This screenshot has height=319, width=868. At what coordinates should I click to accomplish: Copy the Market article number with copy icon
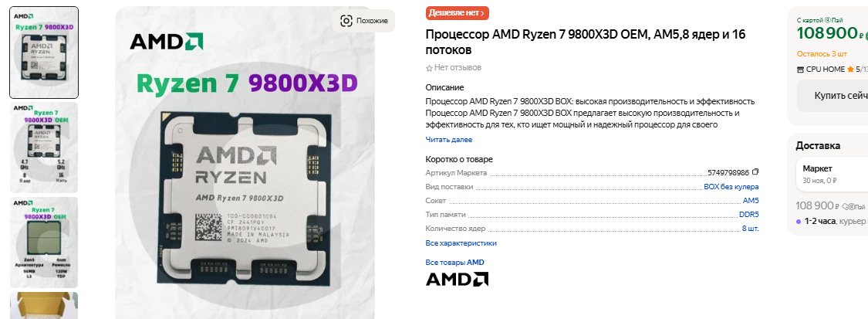tap(755, 172)
